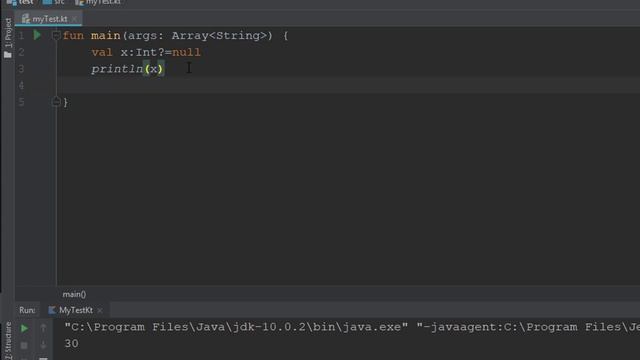Click line number 5 in the gutter
Screen dimensions: 640x360
[21, 102]
